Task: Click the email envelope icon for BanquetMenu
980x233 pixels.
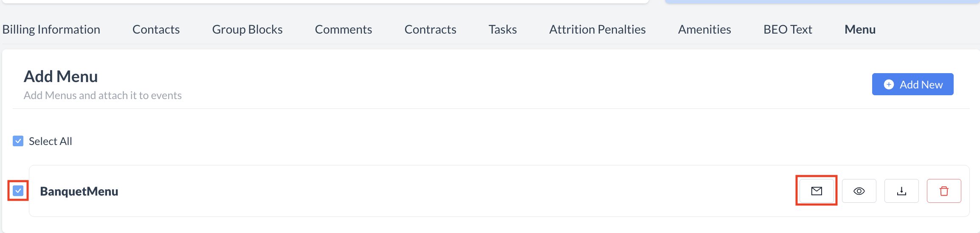Action: pos(817,191)
